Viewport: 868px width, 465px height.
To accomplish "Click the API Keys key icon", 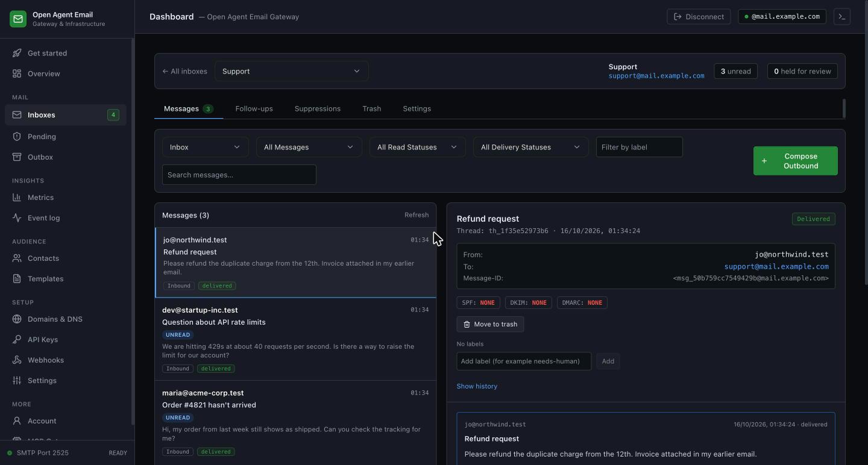I will point(17,340).
